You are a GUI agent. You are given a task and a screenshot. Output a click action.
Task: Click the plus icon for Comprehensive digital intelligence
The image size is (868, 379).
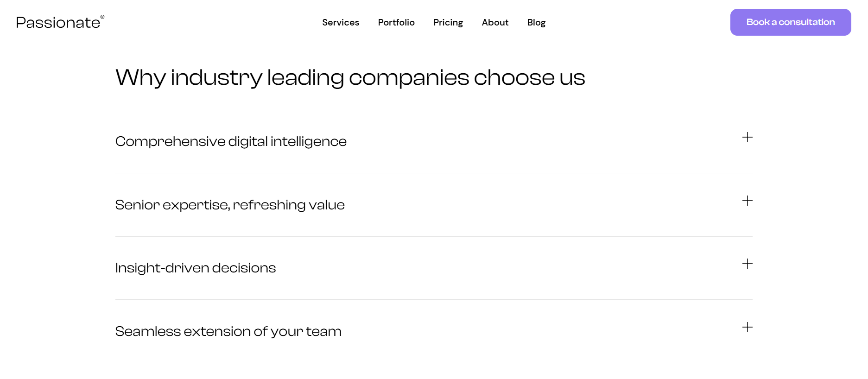747,137
